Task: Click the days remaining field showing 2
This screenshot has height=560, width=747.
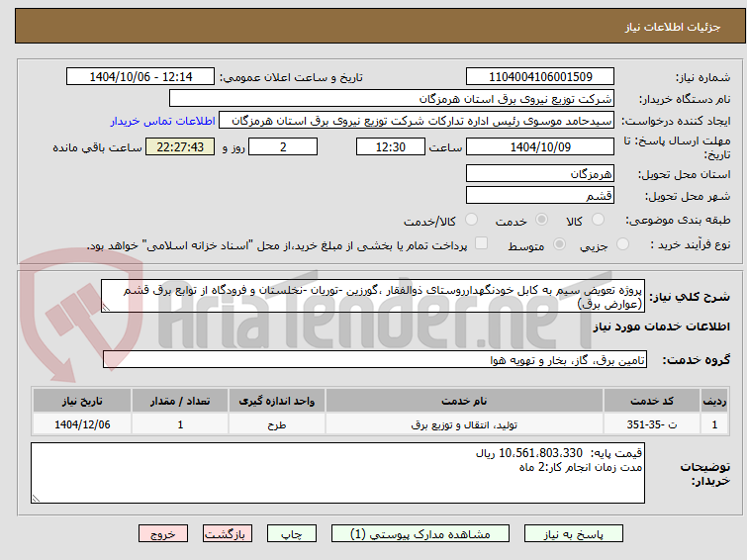Action: (283, 146)
